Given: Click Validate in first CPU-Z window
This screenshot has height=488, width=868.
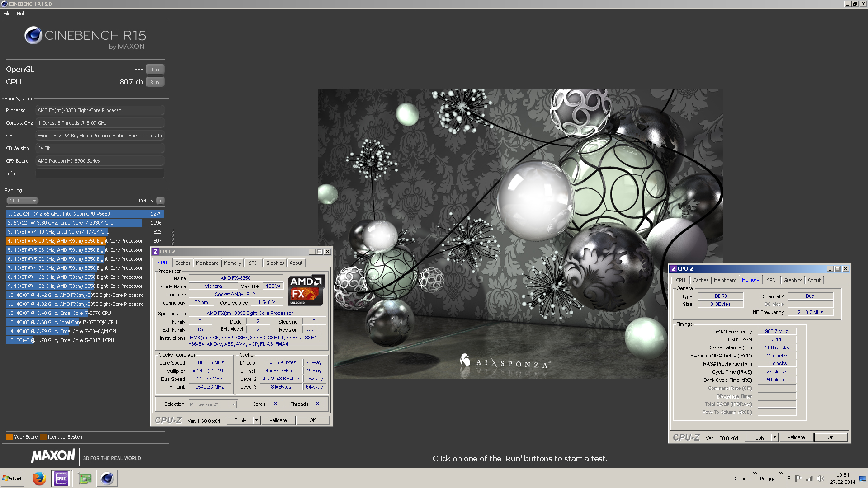Looking at the screenshot, I should click(278, 421).
